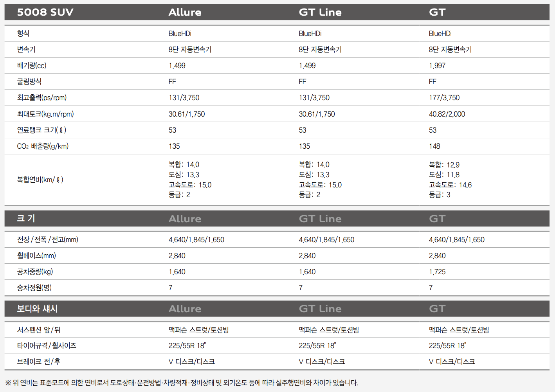
Task: Click the 배기량(cc) row label
Action: (32, 65)
